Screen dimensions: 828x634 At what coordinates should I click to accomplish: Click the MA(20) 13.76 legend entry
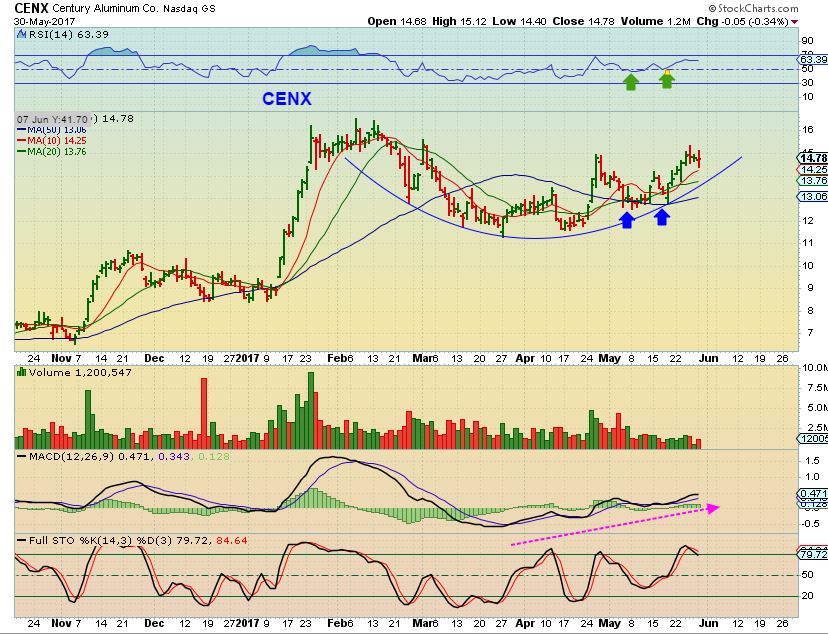(x=52, y=152)
